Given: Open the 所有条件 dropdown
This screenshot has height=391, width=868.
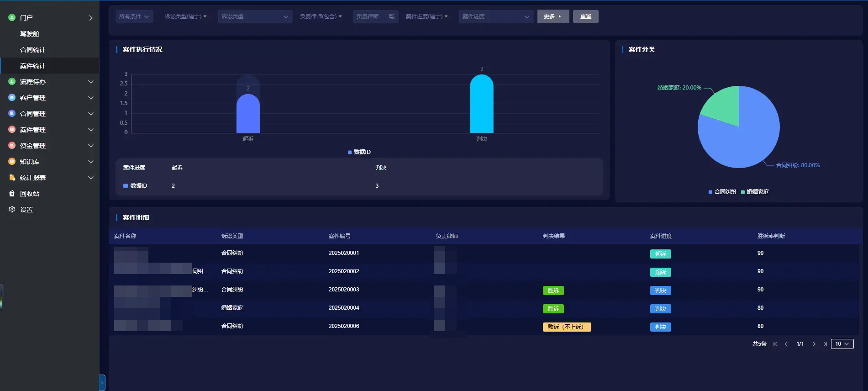Looking at the screenshot, I should click(134, 16).
